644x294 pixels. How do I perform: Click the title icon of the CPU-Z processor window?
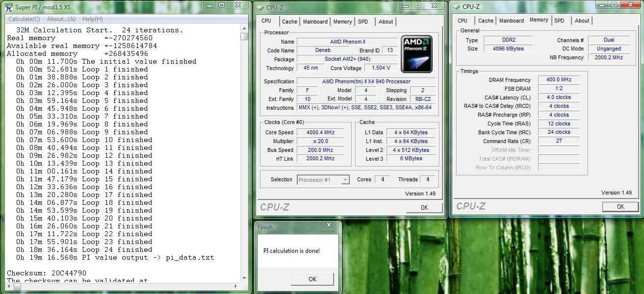[260, 7]
